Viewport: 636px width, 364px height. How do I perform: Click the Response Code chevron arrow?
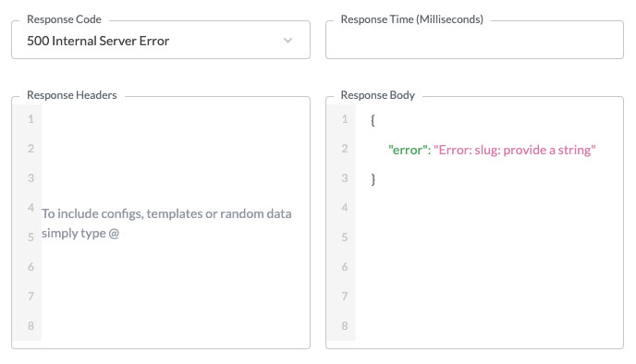tap(288, 41)
